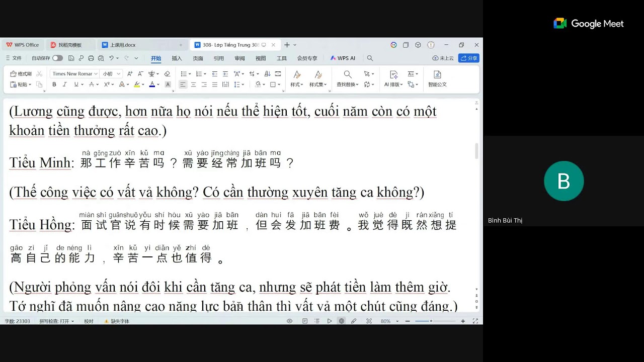
Task: Open the AI 排版 layout button
Action: (x=393, y=78)
